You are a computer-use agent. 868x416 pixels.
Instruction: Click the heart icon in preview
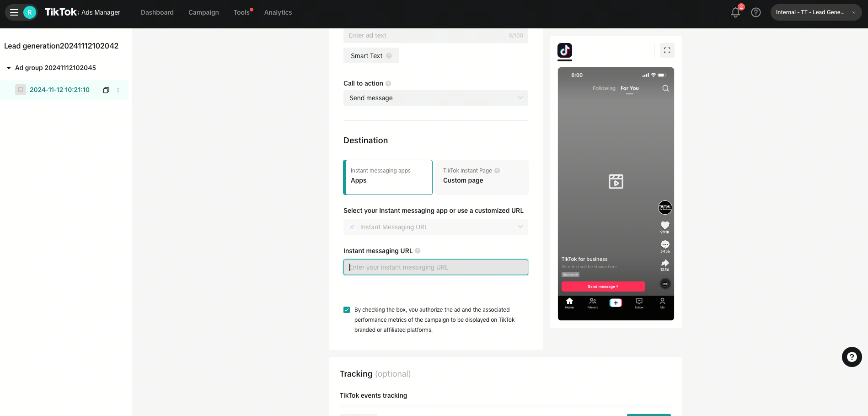665,225
